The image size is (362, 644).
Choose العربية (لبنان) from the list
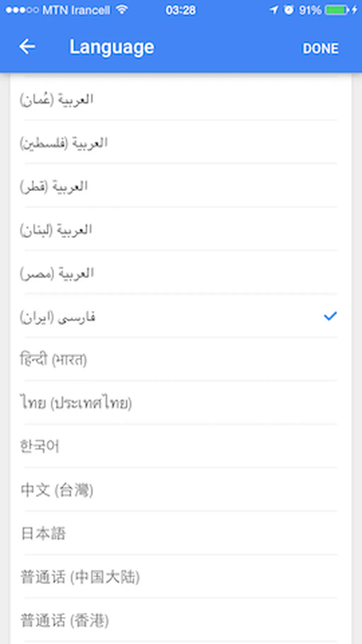tap(181, 230)
